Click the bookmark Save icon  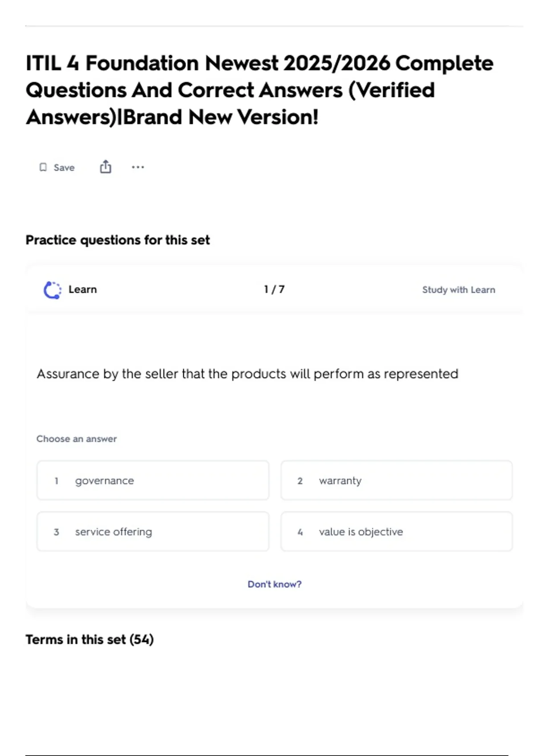(43, 167)
